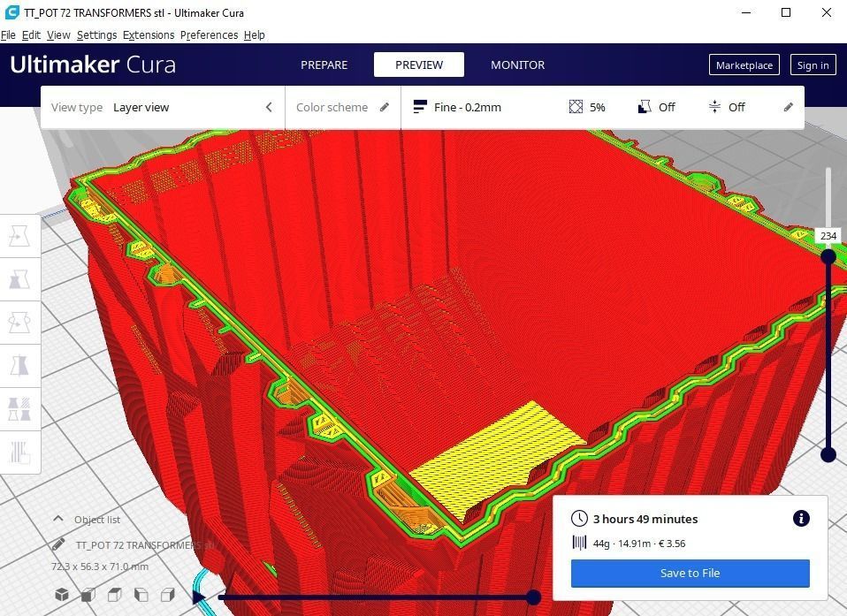Click the lower layer slider handle

pos(828,455)
